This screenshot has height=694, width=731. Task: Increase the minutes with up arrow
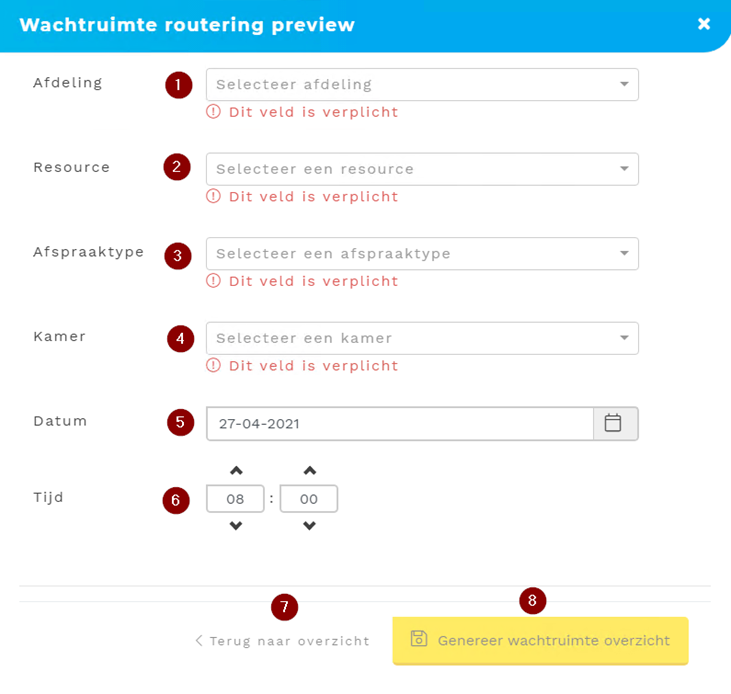310,470
